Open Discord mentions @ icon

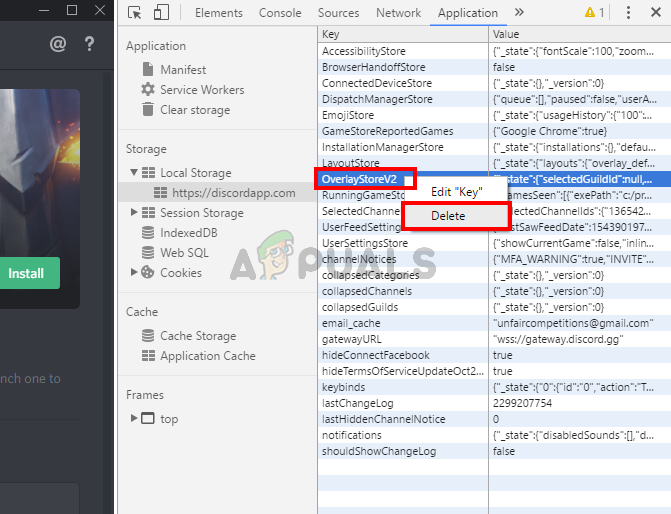point(58,44)
